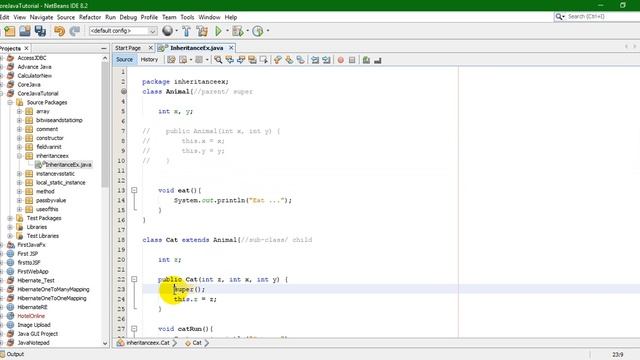The height and width of the screenshot is (360, 640).
Task: Click the Shift Line Left editor icon
Action: tap(315, 60)
